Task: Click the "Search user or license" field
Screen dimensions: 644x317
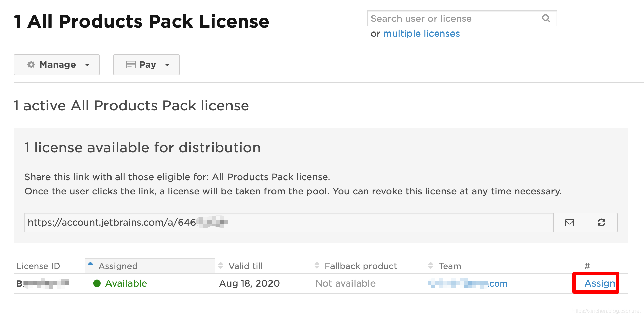Action: point(441,18)
